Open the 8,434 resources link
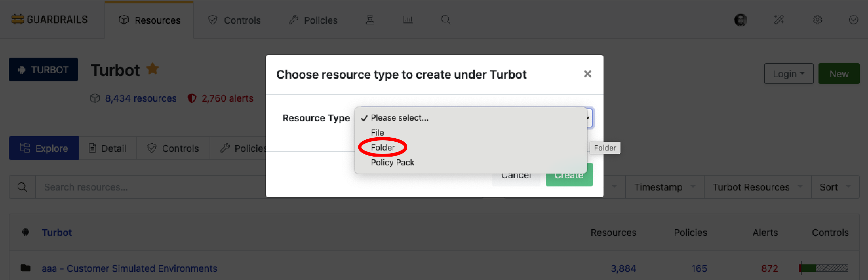The width and height of the screenshot is (868, 280). coord(140,98)
